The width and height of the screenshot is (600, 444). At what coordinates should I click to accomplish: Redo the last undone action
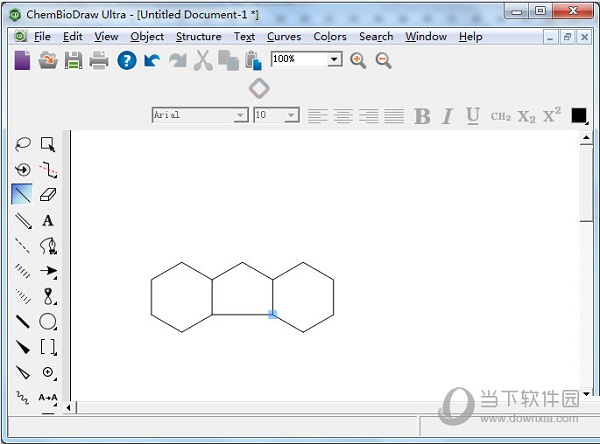coord(178,60)
